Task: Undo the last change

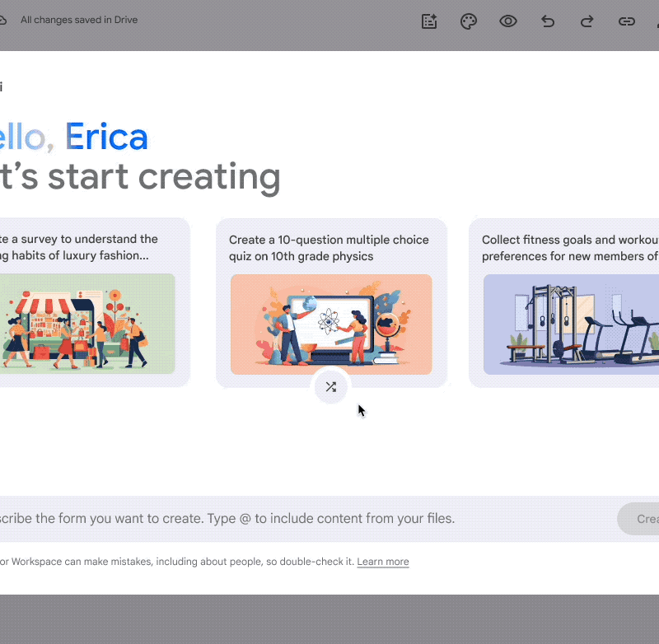Action: click(x=548, y=21)
